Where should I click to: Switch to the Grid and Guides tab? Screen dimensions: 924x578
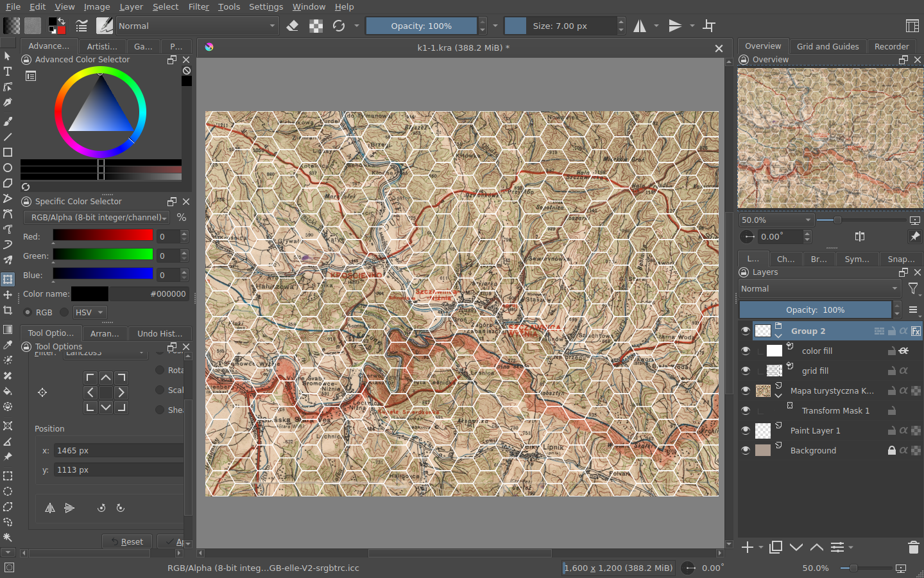[828, 46]
